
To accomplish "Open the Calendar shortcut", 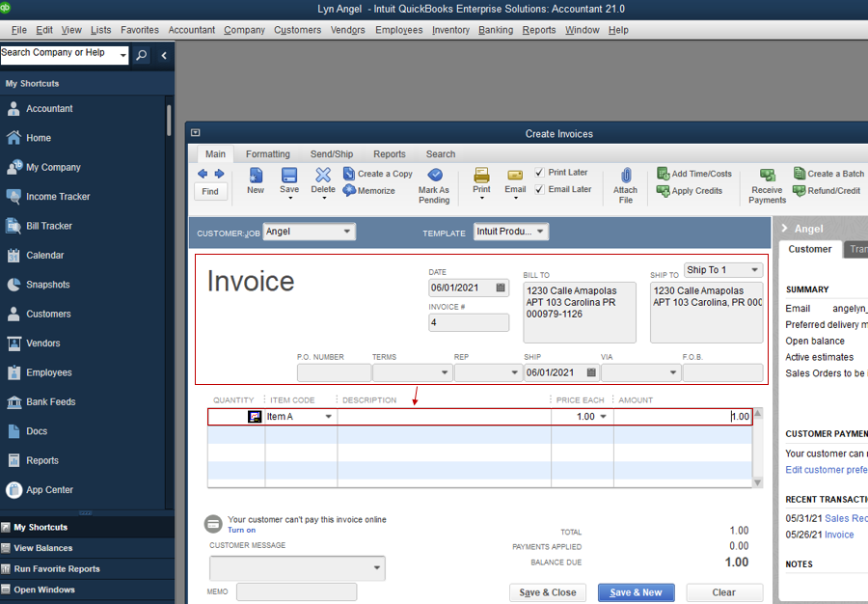I will tap(36, 256).
